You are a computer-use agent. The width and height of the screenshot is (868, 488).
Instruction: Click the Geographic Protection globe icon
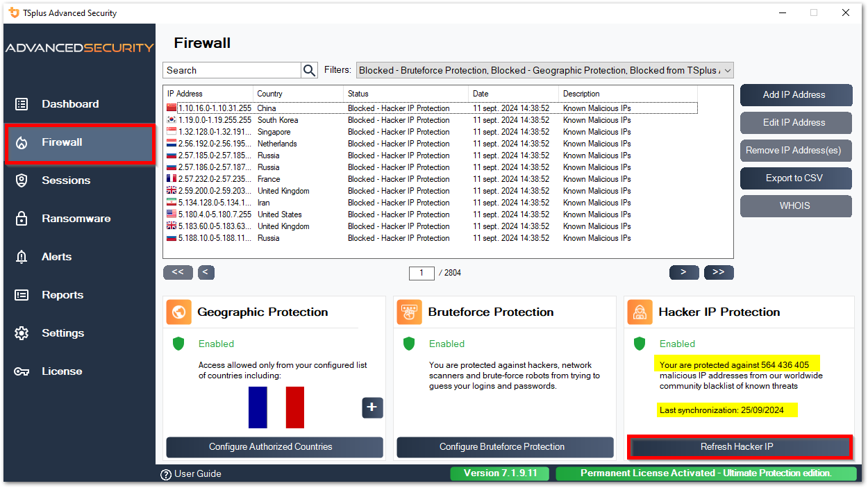[178, 312]
